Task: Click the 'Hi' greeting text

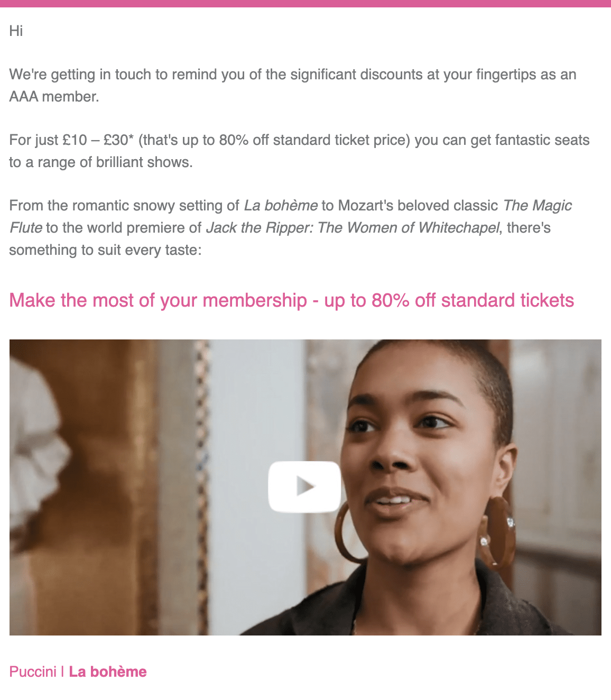Action: pos(16,31)
